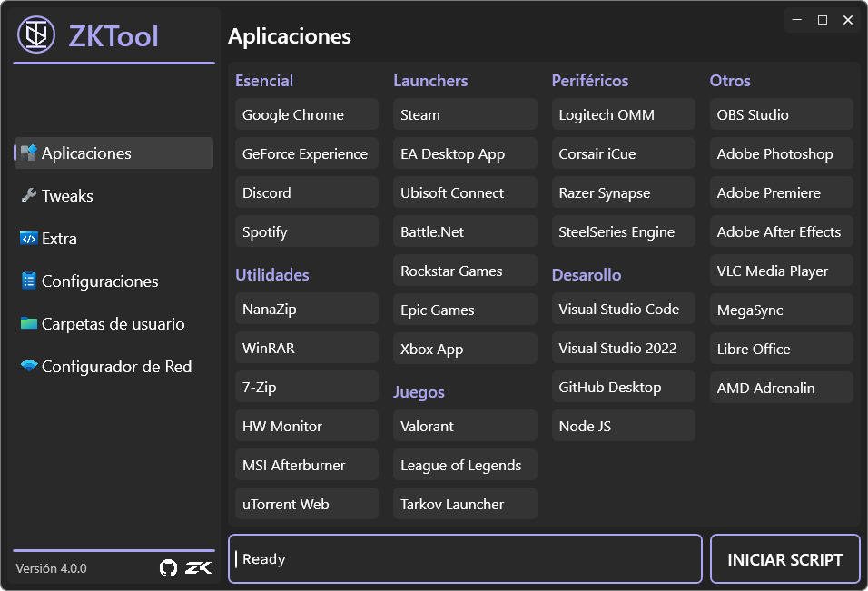Start the script with INICIAR SCRIPT

(x=785, y=559)
